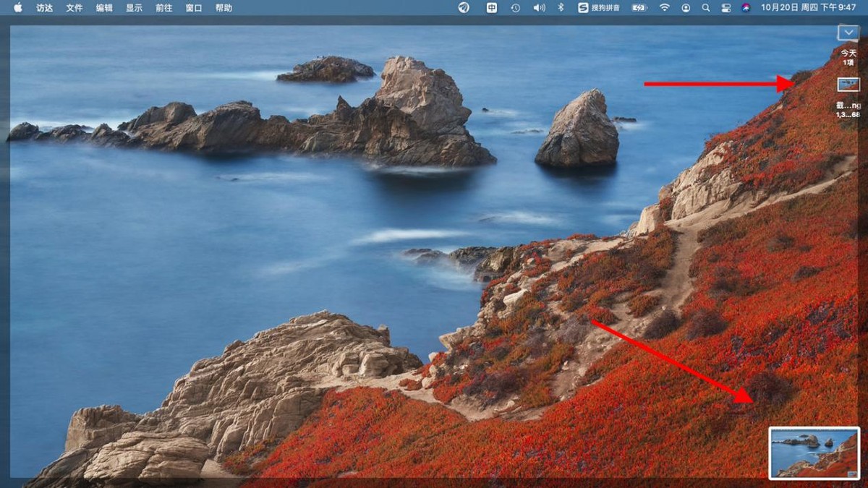
Task: Open the 编辑 menu
Action: pos(104,8)
